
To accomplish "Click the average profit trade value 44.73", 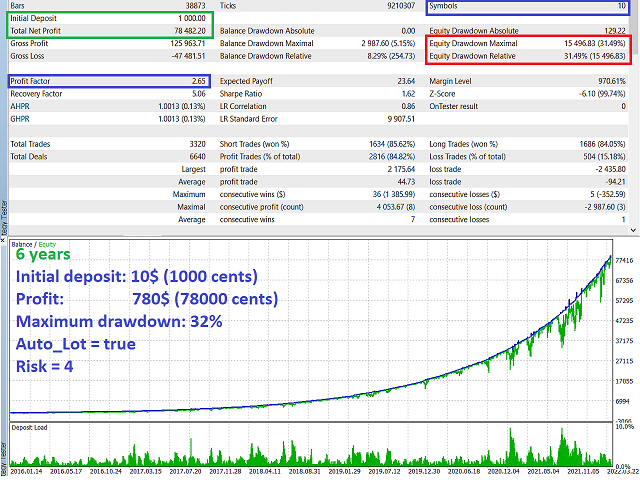I will [406, 182].
